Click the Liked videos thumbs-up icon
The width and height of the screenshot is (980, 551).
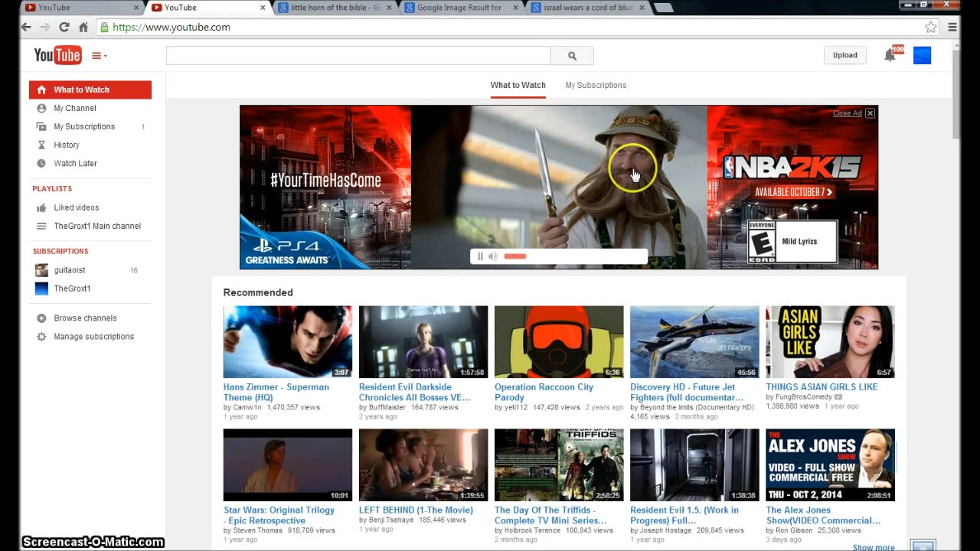[41, 207]
